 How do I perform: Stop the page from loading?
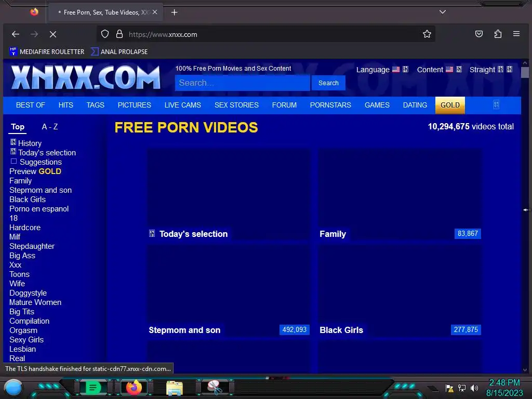coord(53,34)
